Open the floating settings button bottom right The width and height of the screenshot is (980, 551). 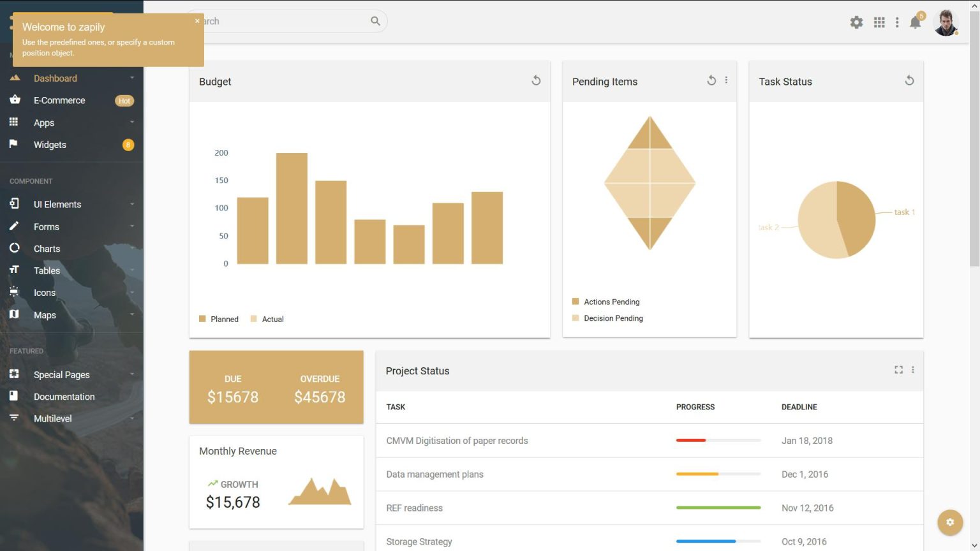point(950,522)
